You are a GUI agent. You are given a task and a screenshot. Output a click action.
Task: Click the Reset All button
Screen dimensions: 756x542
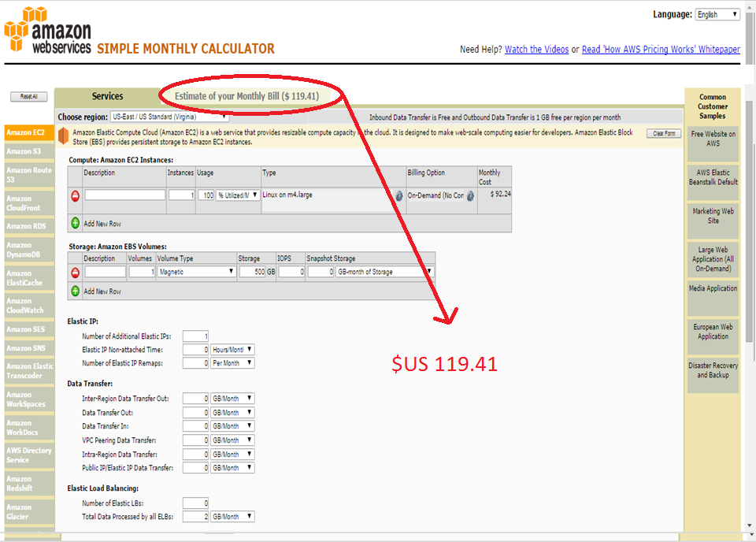coord(29,97)
